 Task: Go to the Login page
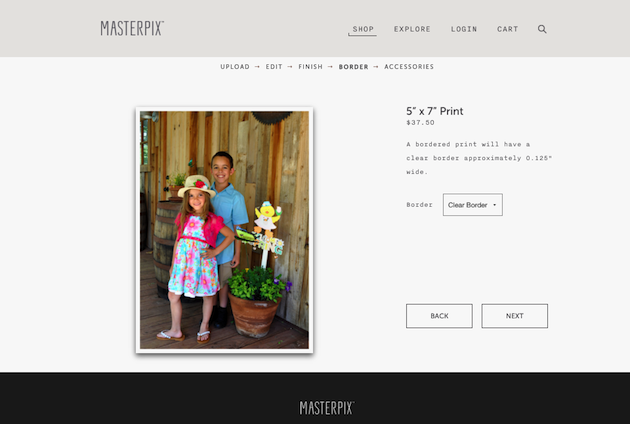464,29
